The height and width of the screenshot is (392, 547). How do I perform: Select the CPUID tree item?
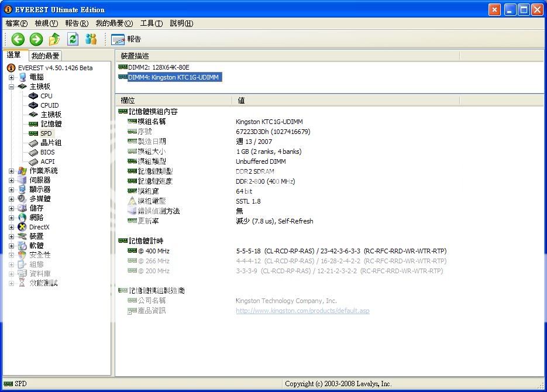coord(50,105)
